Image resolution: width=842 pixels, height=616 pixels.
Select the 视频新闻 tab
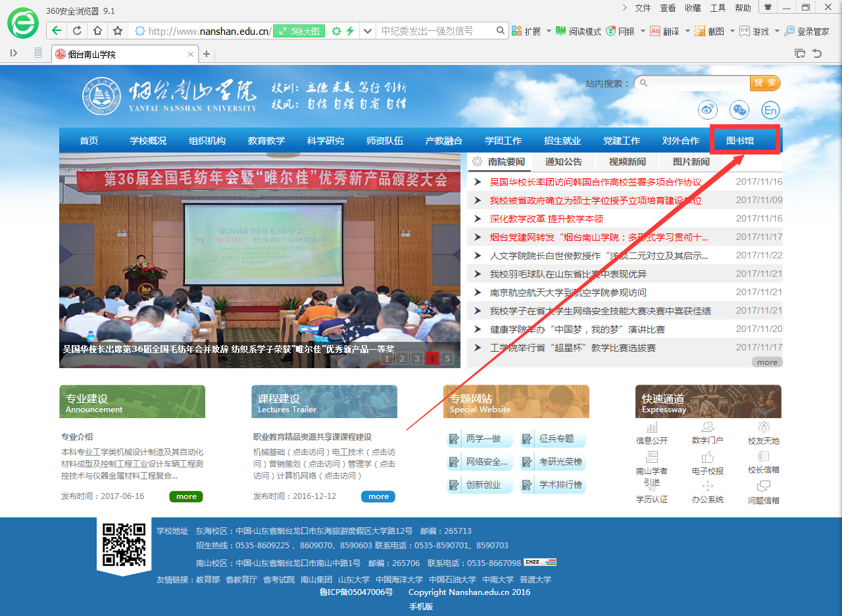[627, 162]
